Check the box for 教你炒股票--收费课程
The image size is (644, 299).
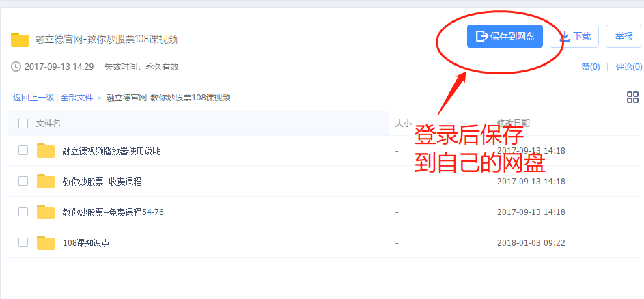[23, 181]
